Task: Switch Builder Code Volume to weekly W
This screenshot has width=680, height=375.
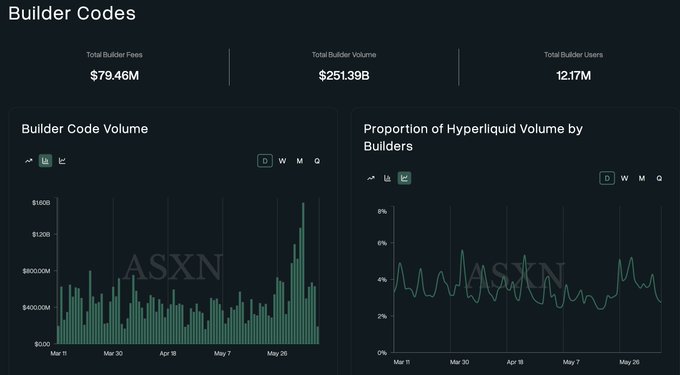Action: click(282, 161)
